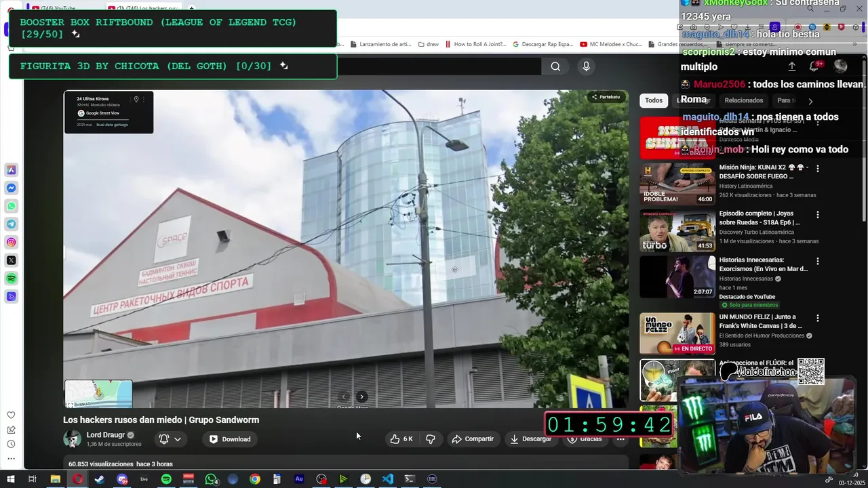Open the YouTube account avatar menu

tap(840, 66)
